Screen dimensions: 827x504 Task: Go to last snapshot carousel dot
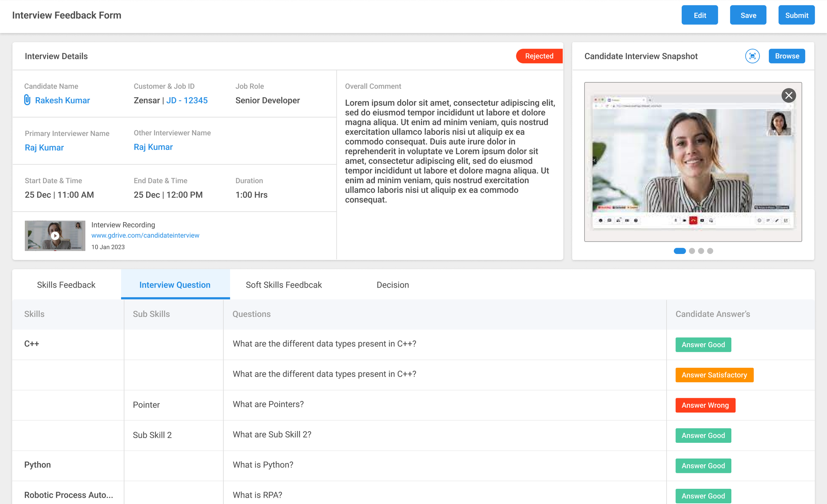coord(710,251)
